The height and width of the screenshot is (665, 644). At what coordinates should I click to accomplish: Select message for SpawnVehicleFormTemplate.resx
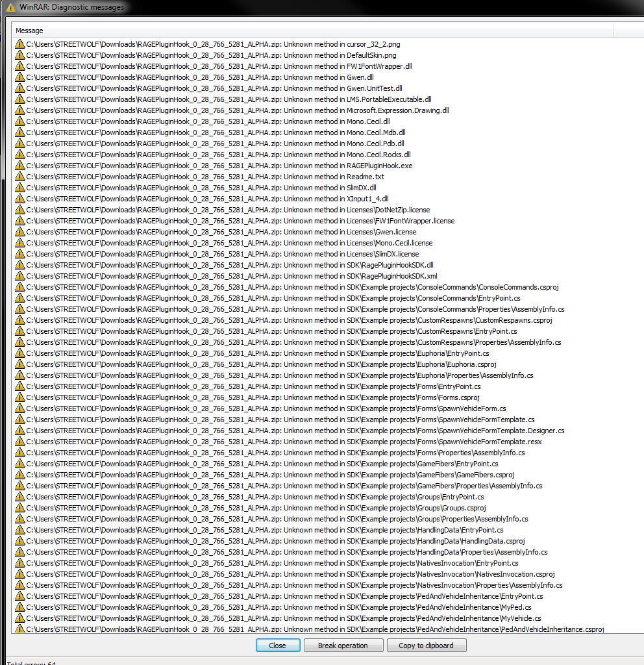284,442
